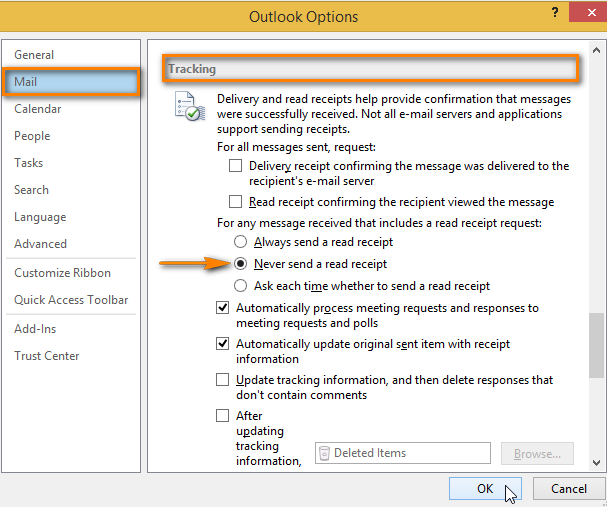Click the 'Delivery and read receipts help' description text
Screen dimensions: 607x507
point(394,114)
